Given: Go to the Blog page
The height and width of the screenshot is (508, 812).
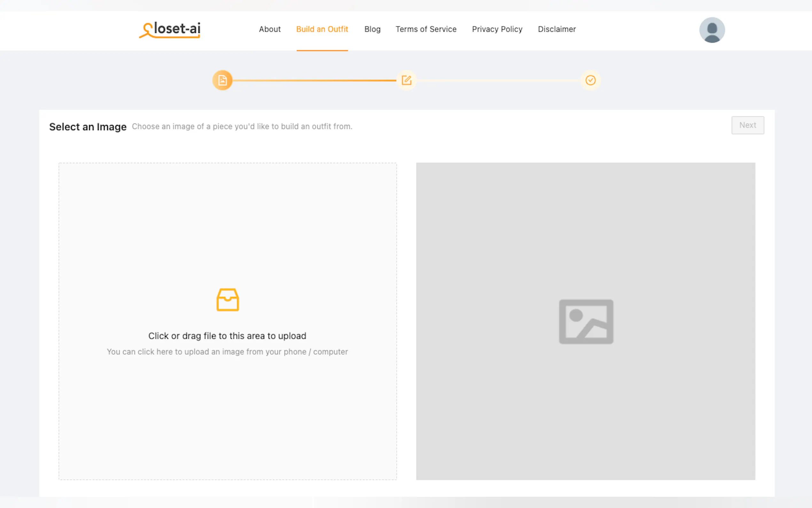Looking at the screenshot, I should (372, 29).
